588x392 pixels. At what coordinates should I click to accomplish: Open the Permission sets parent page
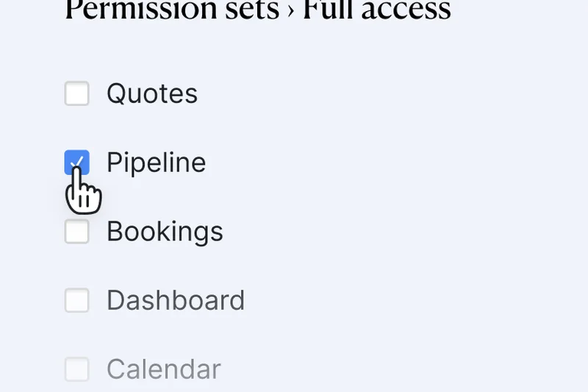172,10
